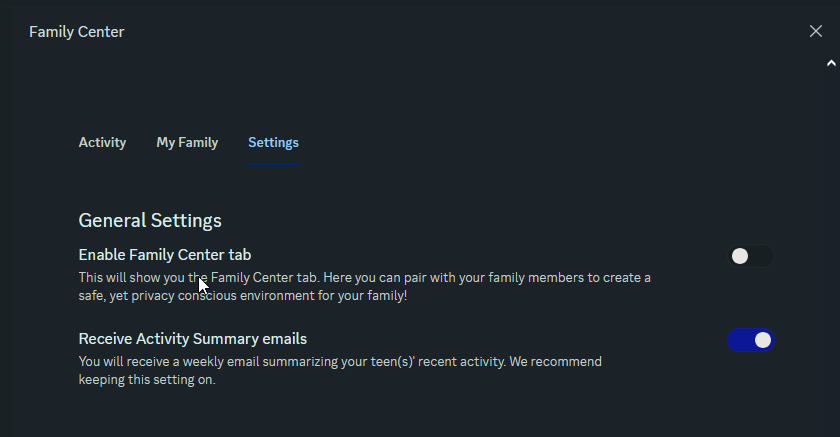Click the knob of the Family Center toggle
This screenshot has width=840, height=437.
coord(740,256)
